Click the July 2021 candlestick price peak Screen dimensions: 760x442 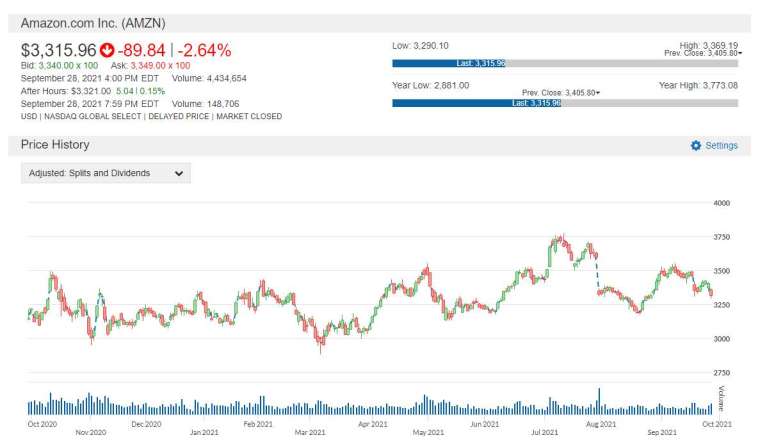(x=562, y=238)
